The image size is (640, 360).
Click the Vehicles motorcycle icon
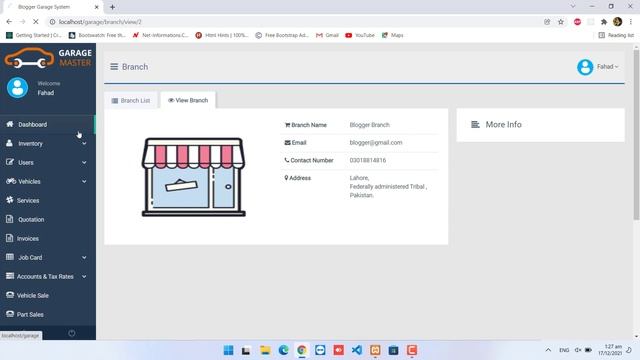click(x=11, y=181)
